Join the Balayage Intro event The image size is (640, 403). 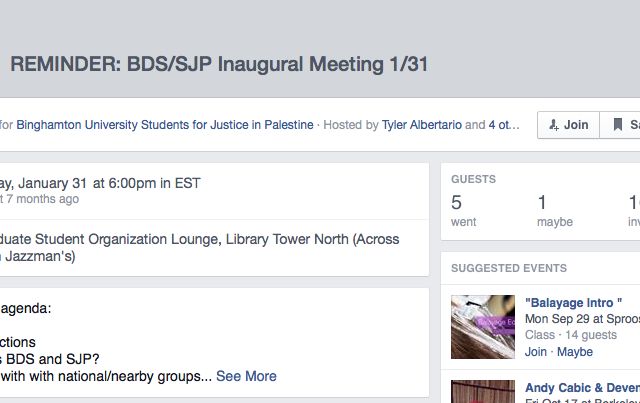click(536, 352)
